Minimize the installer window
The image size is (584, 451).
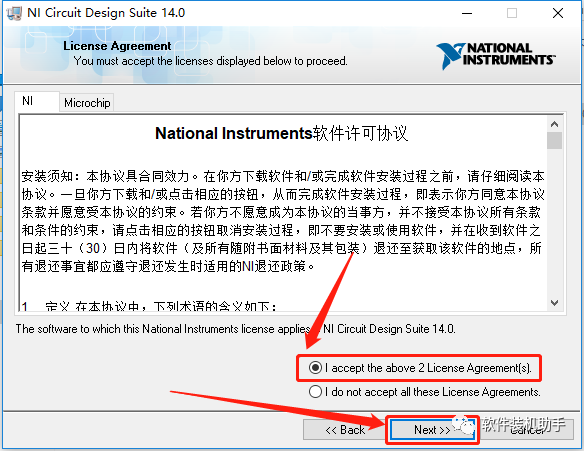click(467, 13)
